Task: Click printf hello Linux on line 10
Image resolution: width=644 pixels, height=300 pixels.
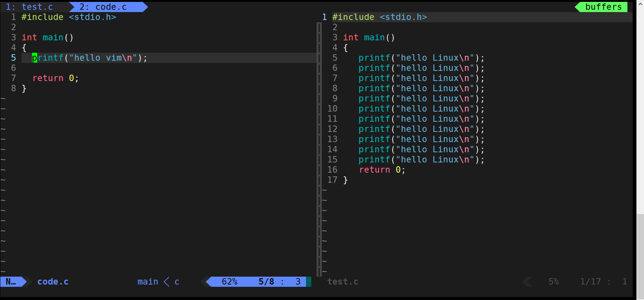Action: coord(422,109)
